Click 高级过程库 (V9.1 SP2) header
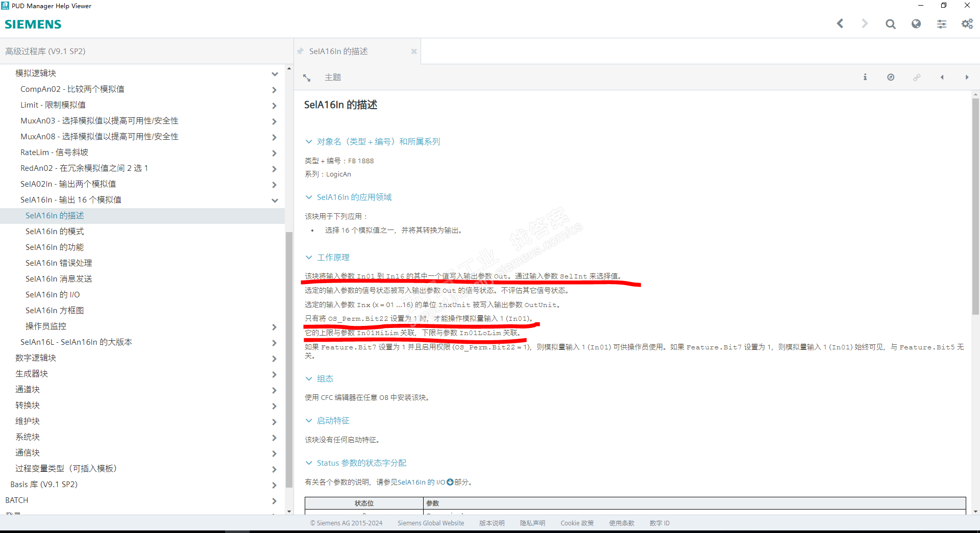Screen dimensions: 980x533 click(45, 52)
